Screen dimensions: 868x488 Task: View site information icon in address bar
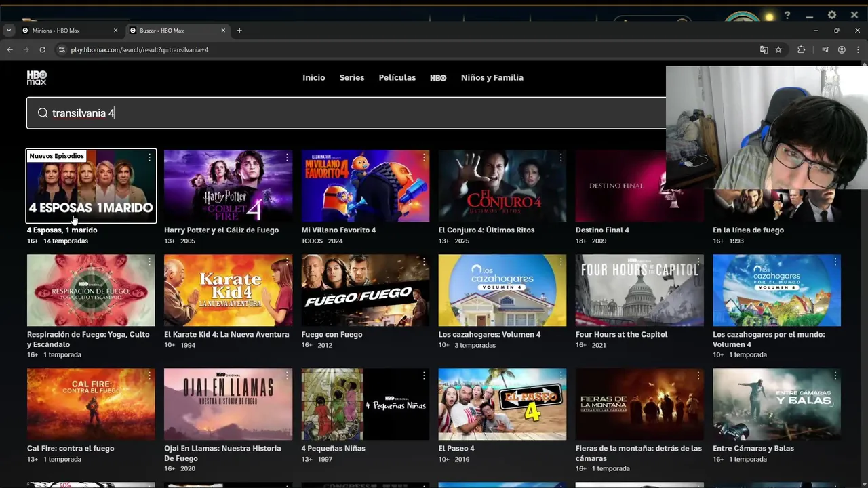click(62, 49)
